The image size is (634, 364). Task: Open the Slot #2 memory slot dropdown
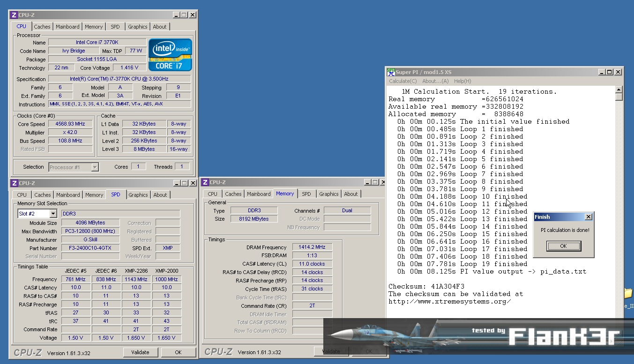click(x=53, y=214)
